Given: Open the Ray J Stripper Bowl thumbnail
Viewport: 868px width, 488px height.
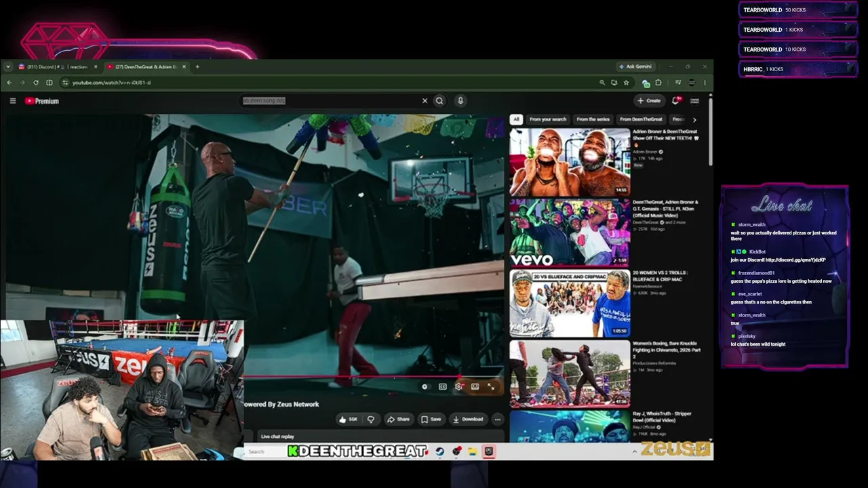Looking at the screenshot, I should point(570,426).
